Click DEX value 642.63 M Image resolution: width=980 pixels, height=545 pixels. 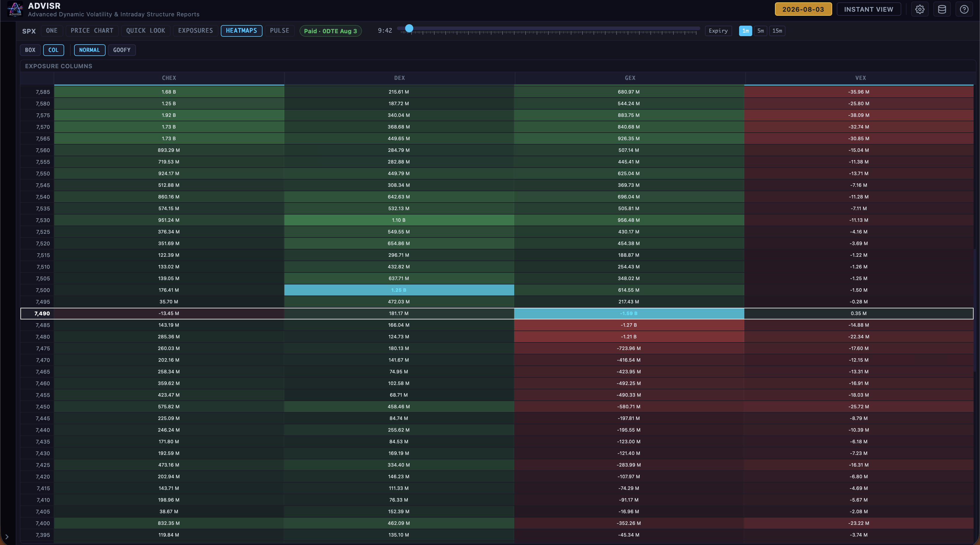point(399,197)
